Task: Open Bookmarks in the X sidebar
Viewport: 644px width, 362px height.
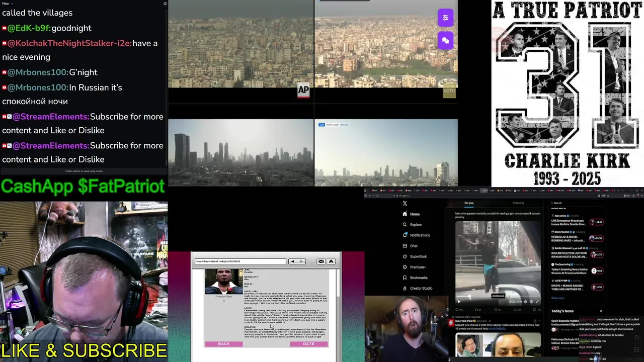Action: [x=415, y=278]
